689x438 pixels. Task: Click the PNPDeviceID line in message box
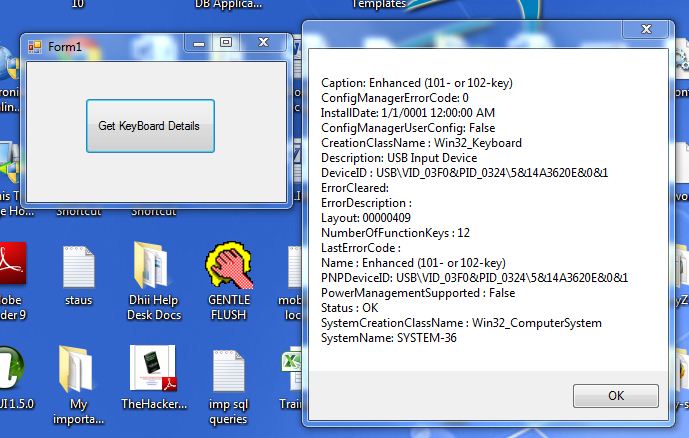click(x=475, y=278)
